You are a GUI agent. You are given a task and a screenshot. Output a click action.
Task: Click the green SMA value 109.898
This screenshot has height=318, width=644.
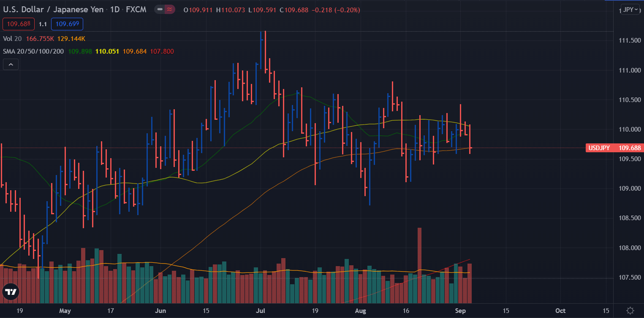pos(80,51)
